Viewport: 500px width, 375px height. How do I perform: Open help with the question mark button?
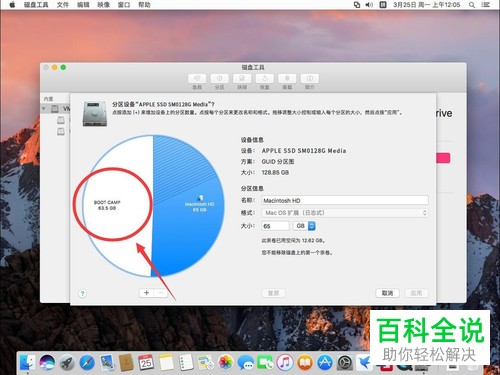(82, 294)
